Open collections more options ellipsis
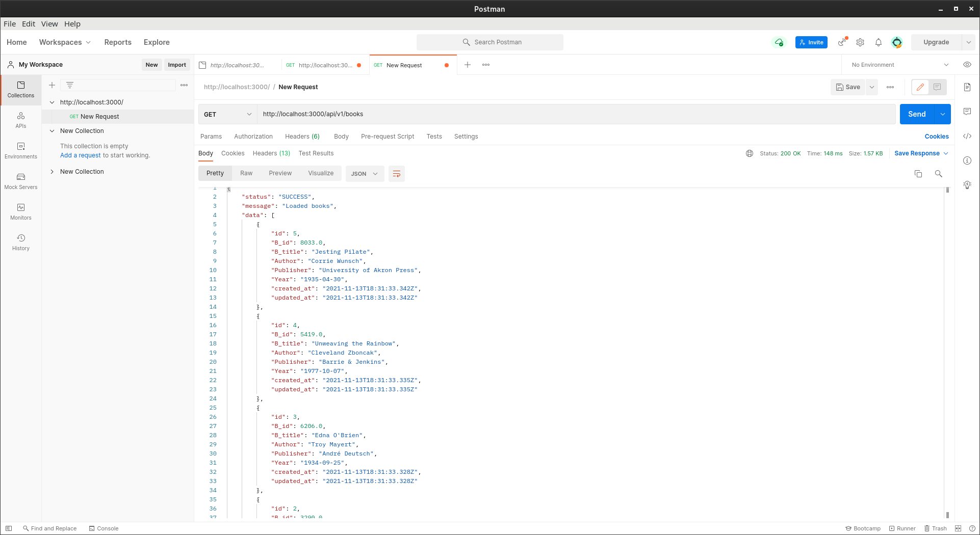Screen dimensions: 980x535 (184, 85)
